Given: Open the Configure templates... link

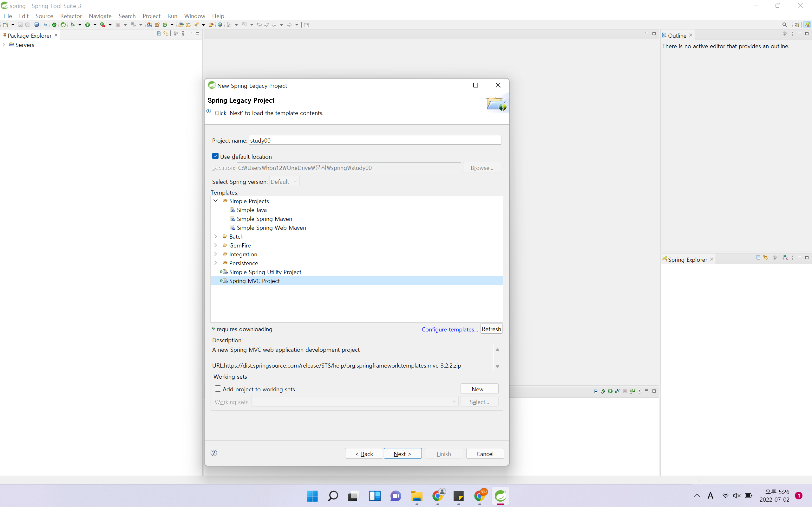Looking at the screenshot, I should click(x=450, y=329).
